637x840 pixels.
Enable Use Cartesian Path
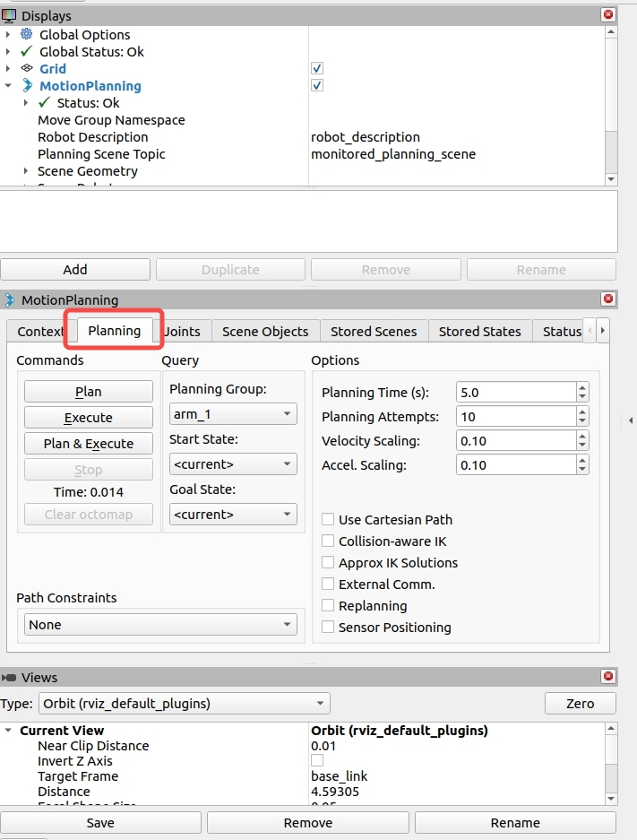(328, 519)
